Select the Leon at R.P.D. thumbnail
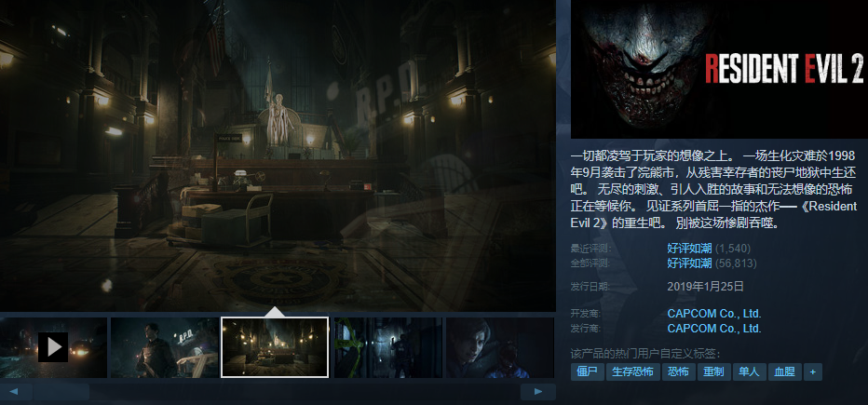 (x=165, y=347)
